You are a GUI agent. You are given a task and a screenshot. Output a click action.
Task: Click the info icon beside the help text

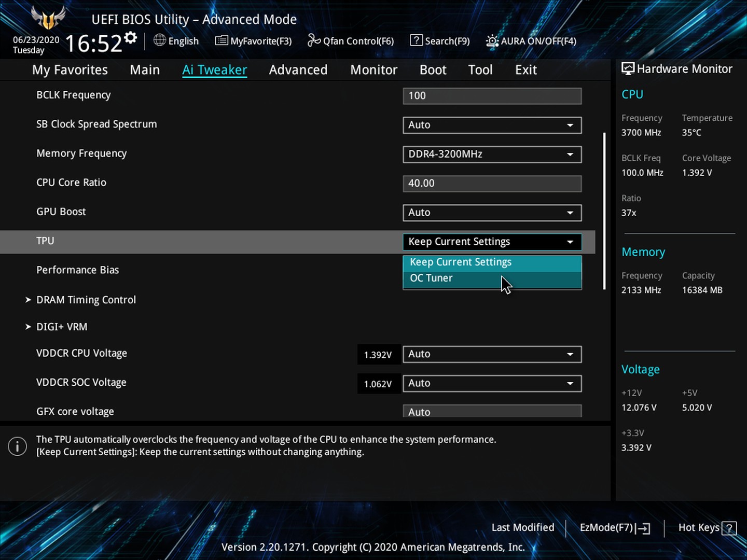(17, 446)
